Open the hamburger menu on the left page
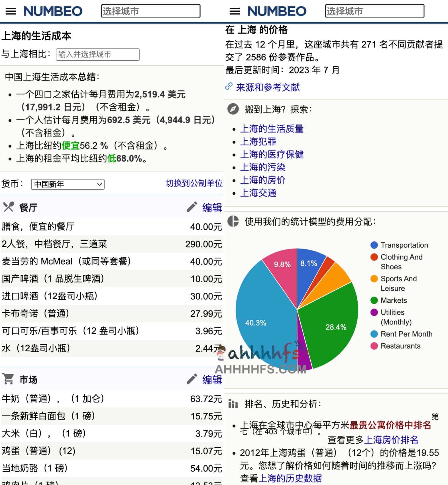 click(x=11, y=11)
